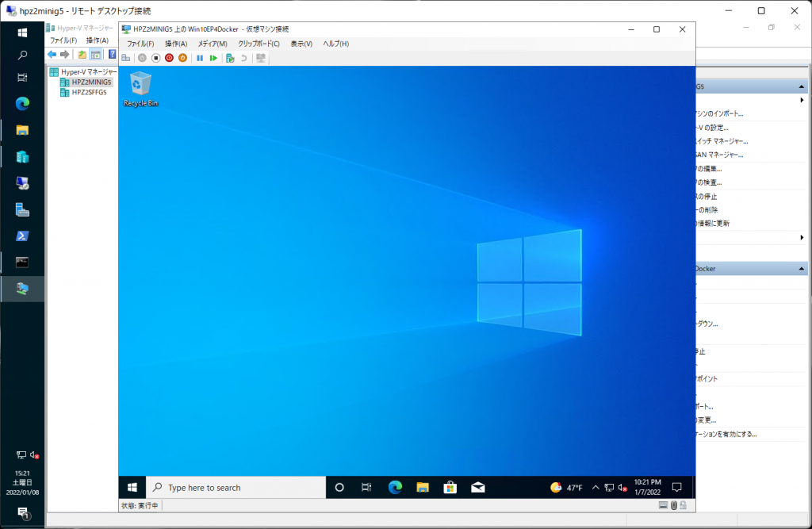Toggle console tree pane icon in Hyper-V Manager
The height and width of the screenshot is (529, 812).
[96, 54]
